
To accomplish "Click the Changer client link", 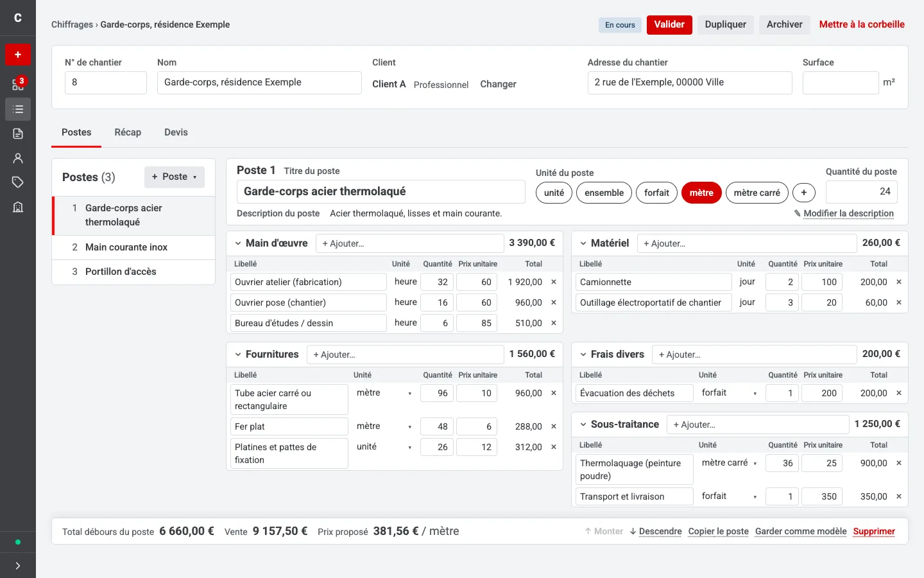I will 498,84.
